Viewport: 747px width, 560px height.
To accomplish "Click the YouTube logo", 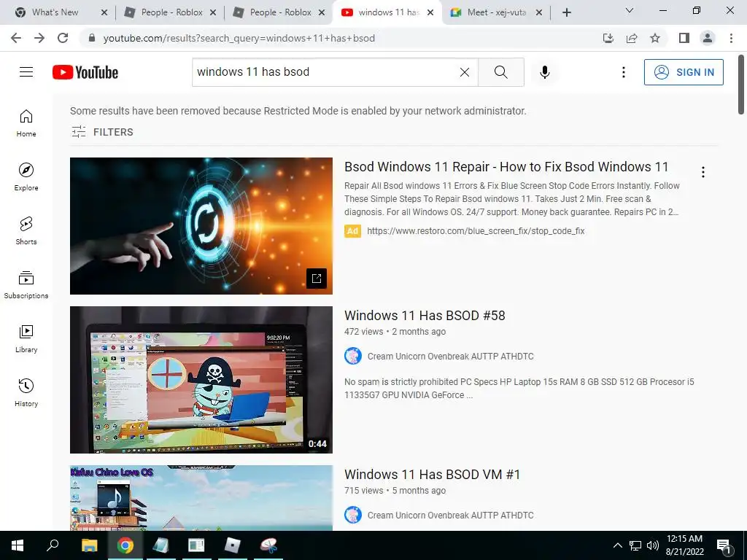I will pos(85,72).
